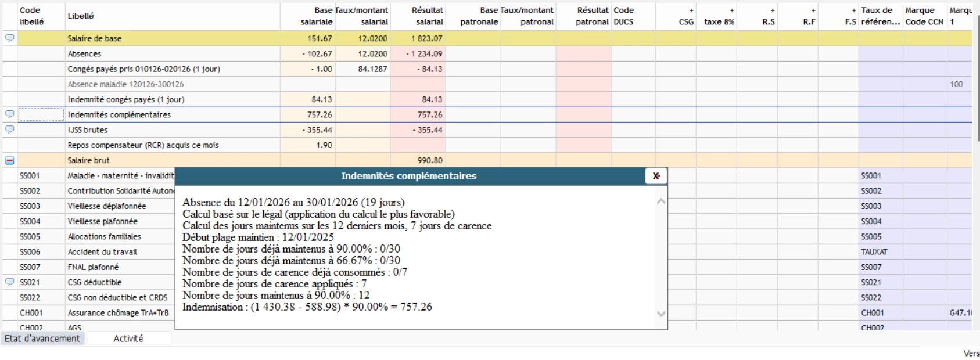Open comment bubble beside SS021 CSG déductible
Screen dimensions: 980x360
10,282
